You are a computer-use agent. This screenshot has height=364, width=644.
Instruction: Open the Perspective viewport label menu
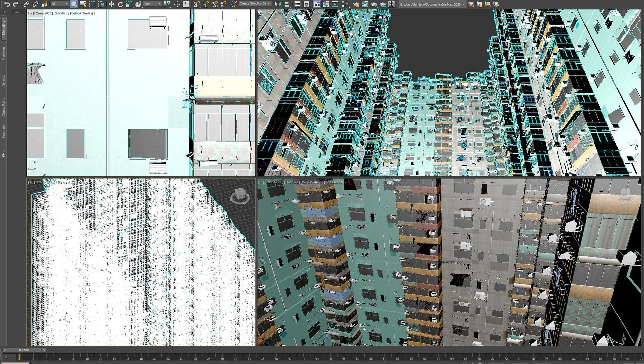[273, 182]
